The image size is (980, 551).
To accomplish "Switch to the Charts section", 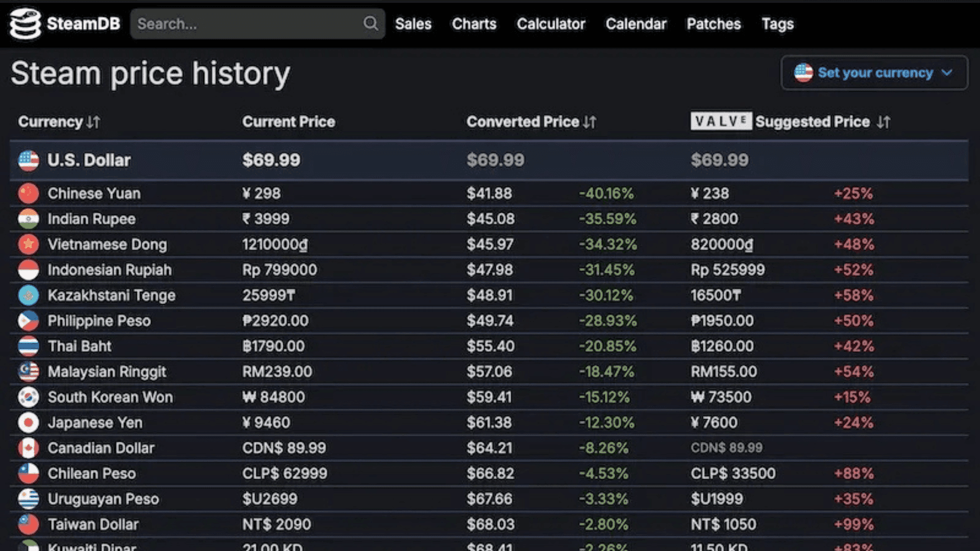I will point(474,23).
